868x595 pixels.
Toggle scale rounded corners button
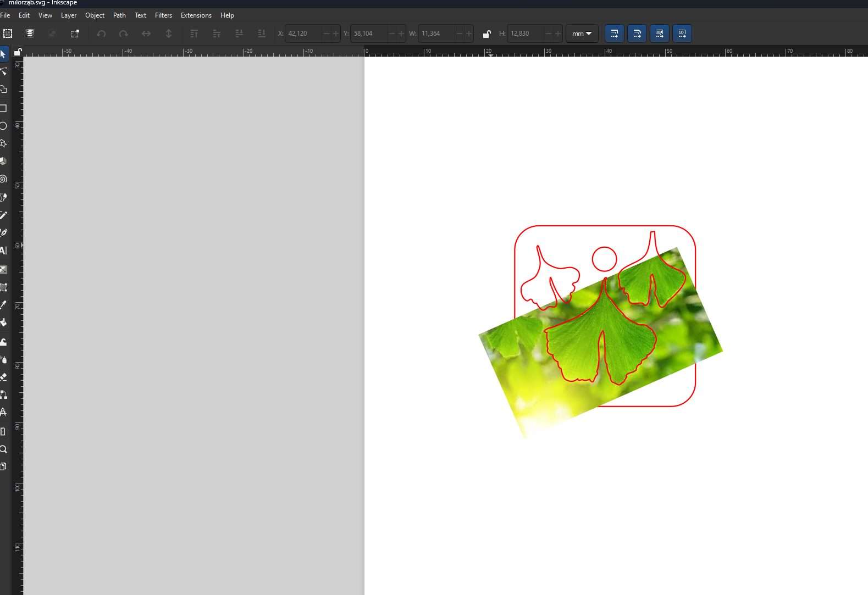pyautogui.click(x=637, y=34)
